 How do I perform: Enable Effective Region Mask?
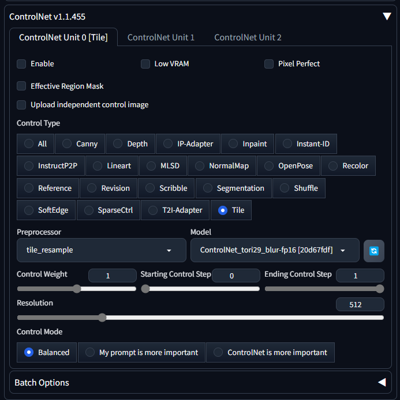click(21, 86)
